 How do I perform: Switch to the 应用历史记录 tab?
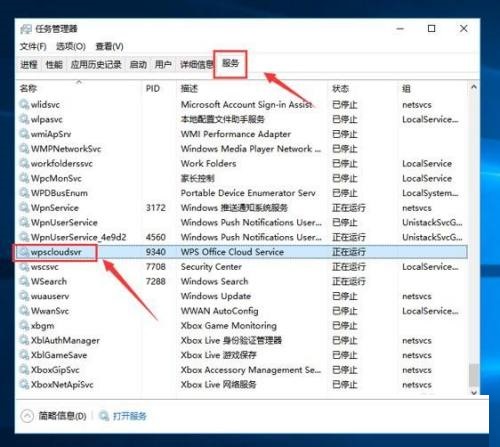(x=96, y=64)
